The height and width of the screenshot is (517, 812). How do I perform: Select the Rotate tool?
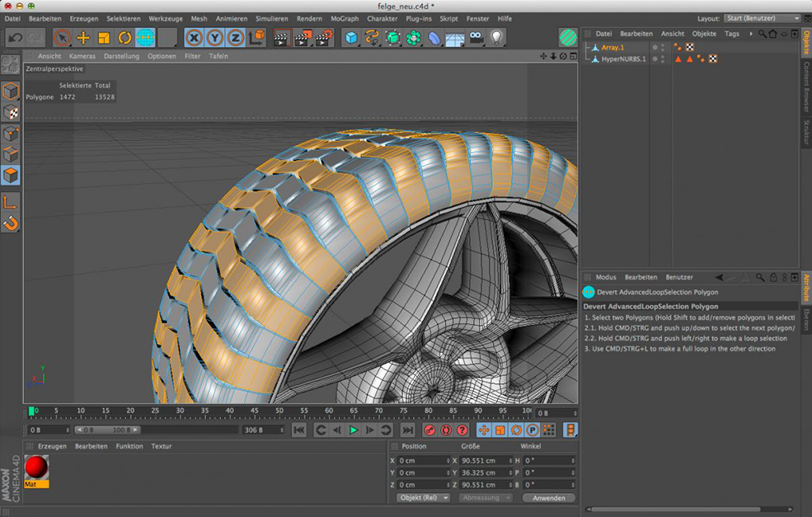point(124,37)
